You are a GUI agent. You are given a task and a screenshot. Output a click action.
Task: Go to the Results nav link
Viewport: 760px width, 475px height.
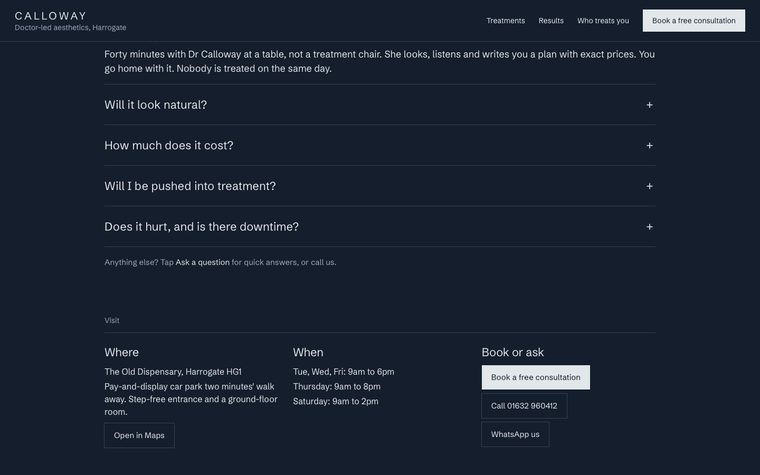tap(551, 21)
